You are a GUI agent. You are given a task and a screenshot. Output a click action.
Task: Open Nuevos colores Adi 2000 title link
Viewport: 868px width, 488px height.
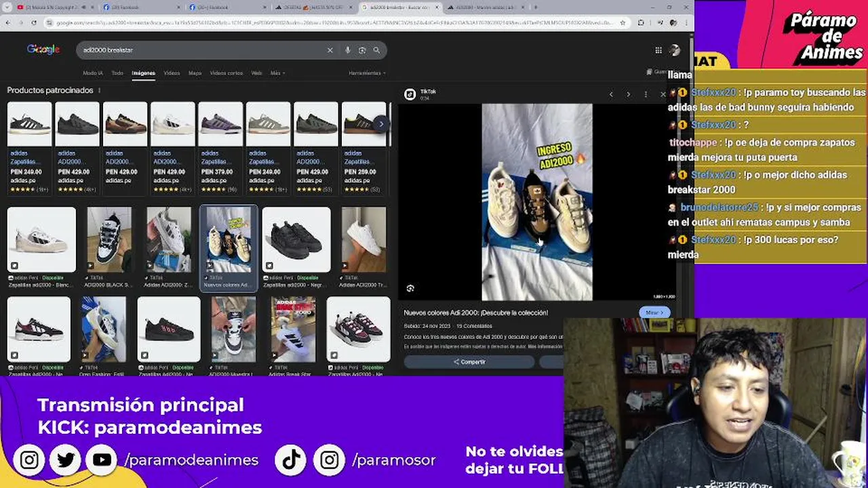(x=475, y=312)
